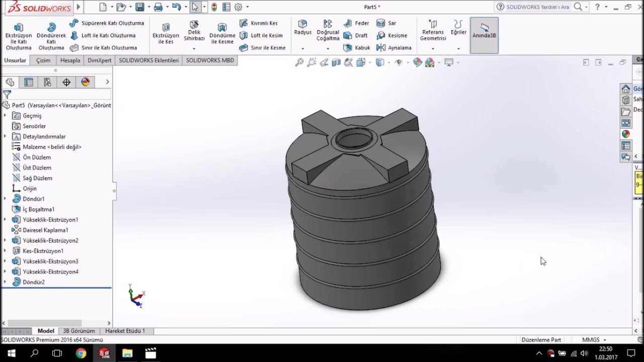Select Ekstrüzyon ile Katı Oluşturma tool
Viewport: 644px width, 362px height.
(x=19, y=37)
